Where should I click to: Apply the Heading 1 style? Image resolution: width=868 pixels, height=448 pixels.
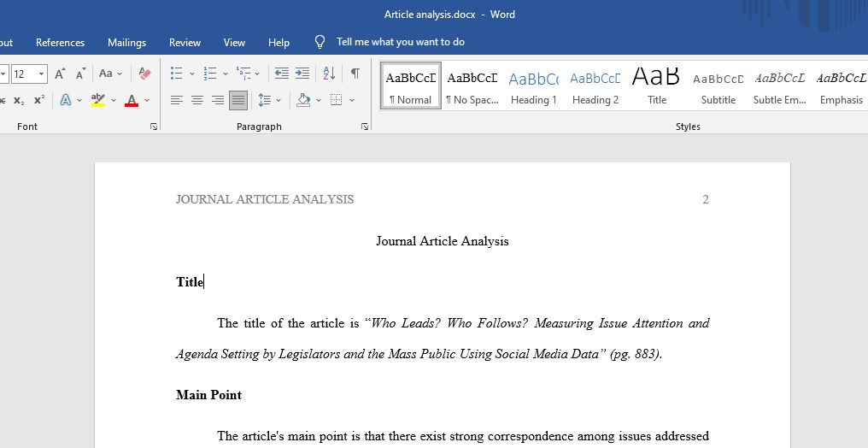(534, 85)
